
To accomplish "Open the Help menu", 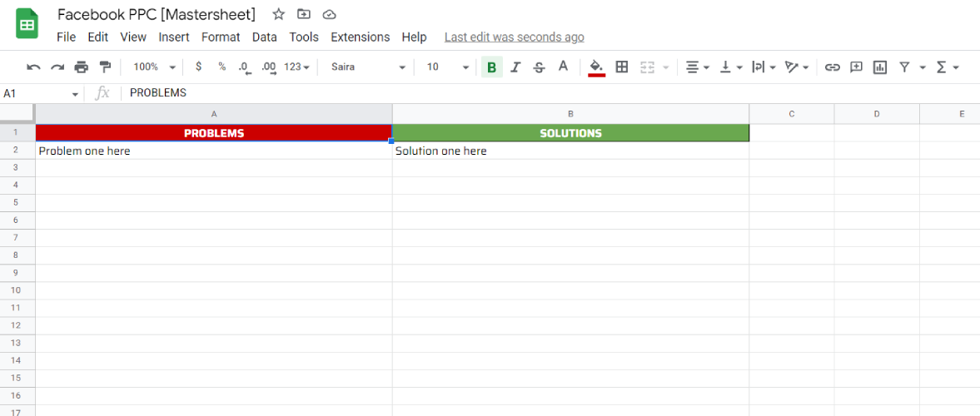I will 415,37.
